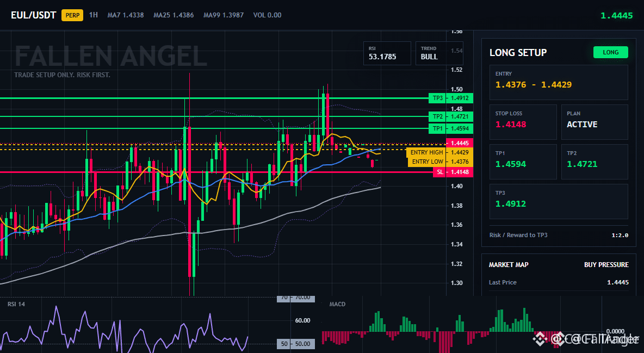Click the 0.0000 MACD axis value
The width and height of the screenshot is (644, 353).
click(615, 331)
